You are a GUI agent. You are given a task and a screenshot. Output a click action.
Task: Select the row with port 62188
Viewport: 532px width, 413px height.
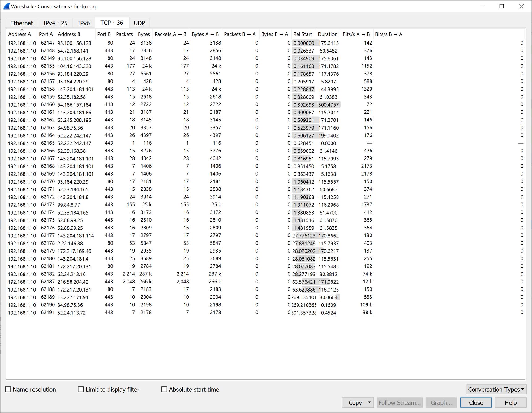(x=265, y=289)
